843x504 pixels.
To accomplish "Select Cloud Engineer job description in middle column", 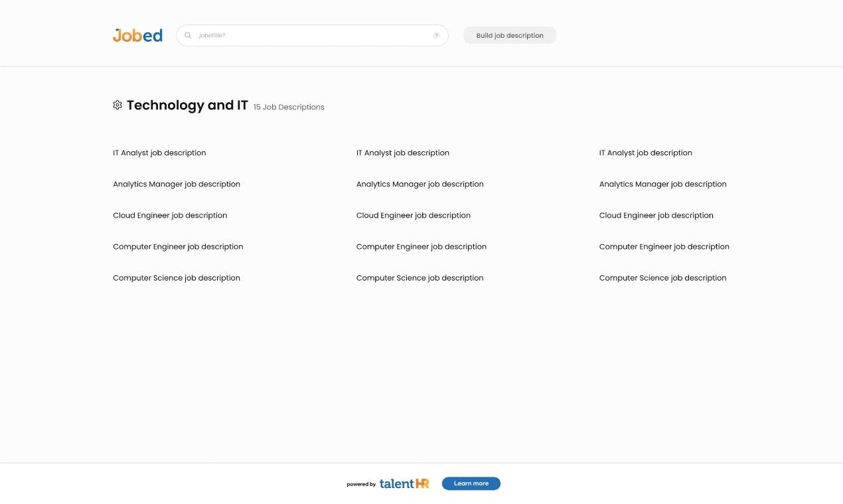I will tap(413, 216).
